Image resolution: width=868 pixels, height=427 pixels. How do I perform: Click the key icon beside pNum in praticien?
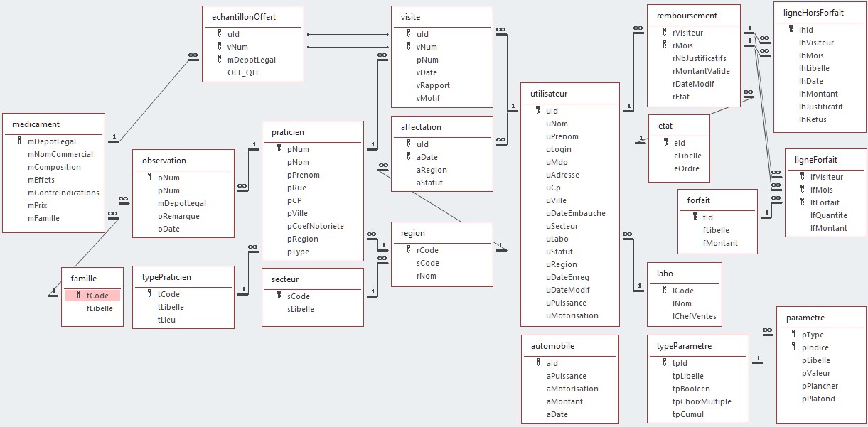click(279, 149)
